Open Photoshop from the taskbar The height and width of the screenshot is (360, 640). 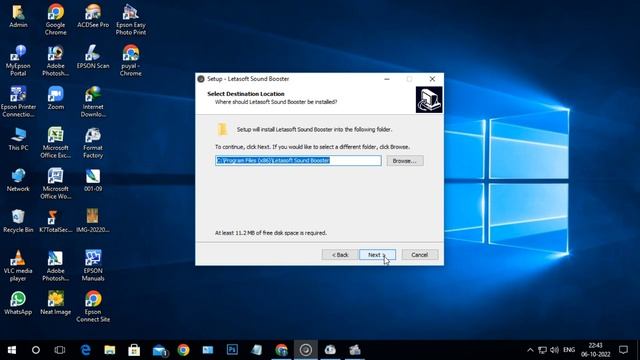point(232,350)
